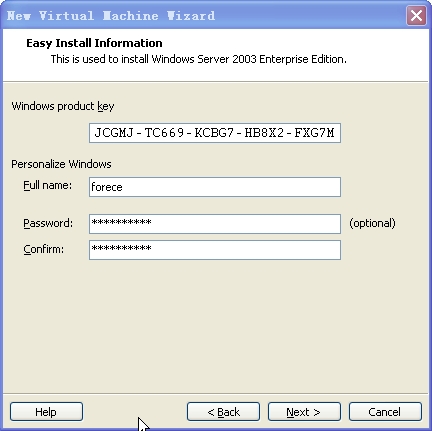432x431 pixels.
Task: Click the Full name: label
Action: (47, 185)
